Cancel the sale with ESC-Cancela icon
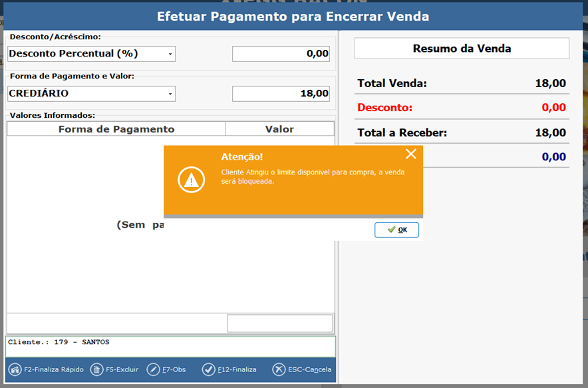588x388 pixels. pyautogui.click(x=279, y=369)
